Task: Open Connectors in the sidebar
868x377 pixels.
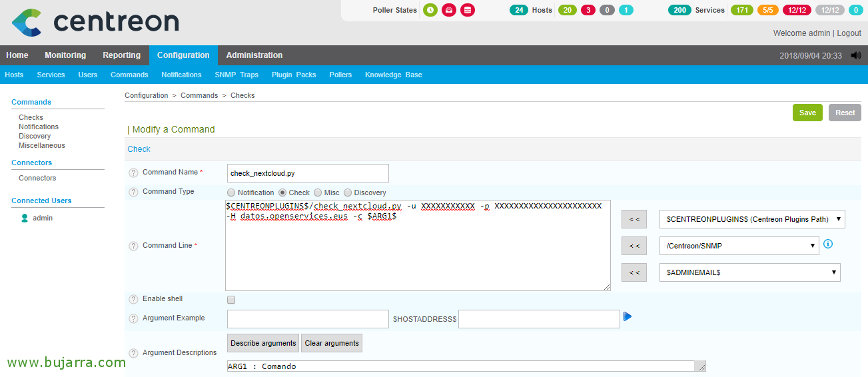Action: 37,178
